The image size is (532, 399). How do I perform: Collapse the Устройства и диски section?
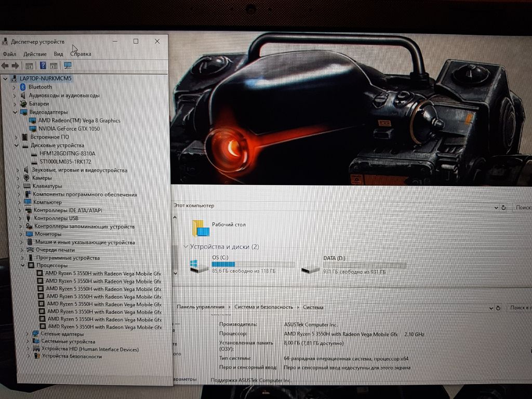[x=185, y=247]
